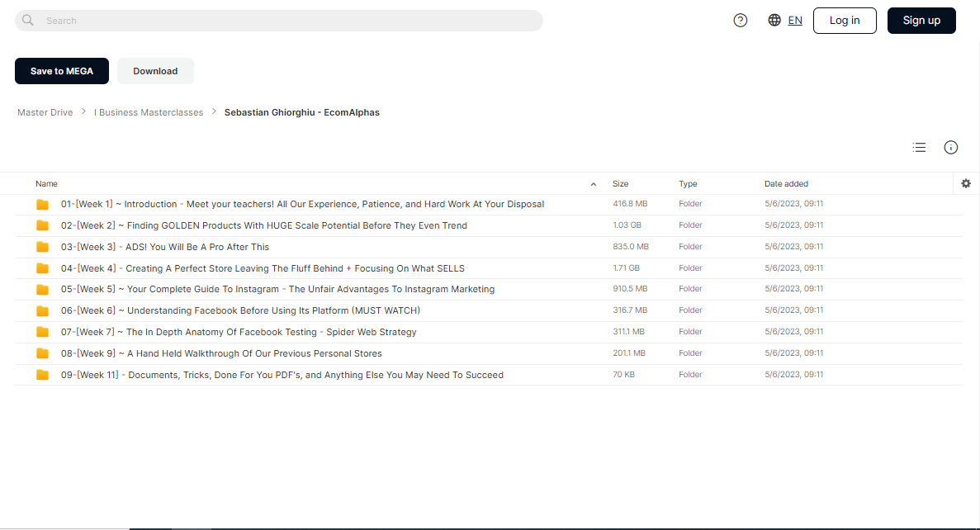
Task: Click folder icon of 07-[Week 7] row
Action: tap(42, 332)
